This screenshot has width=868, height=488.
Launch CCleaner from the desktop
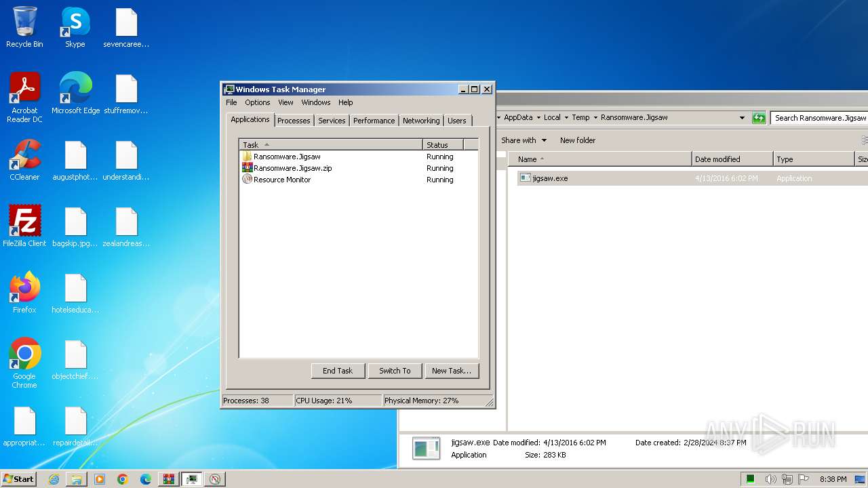coord(24,160)
